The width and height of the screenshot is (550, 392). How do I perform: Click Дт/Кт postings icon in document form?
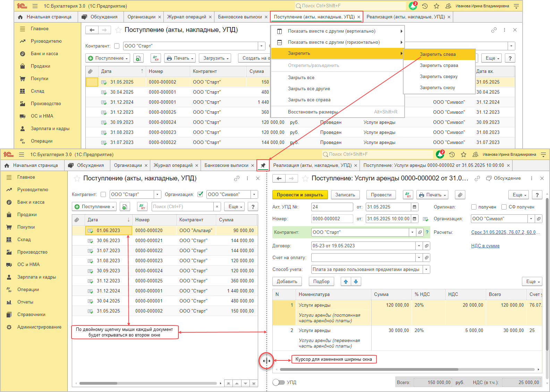(408, 195)
